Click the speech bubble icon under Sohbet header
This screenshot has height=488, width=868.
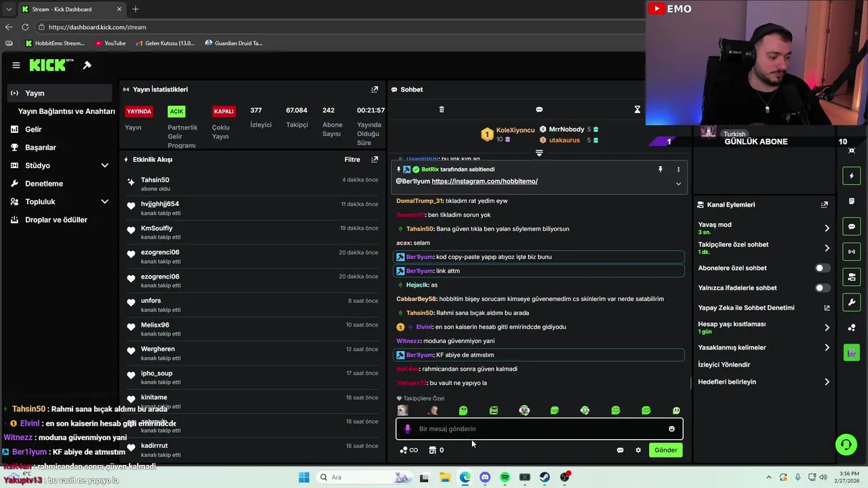(539, 109)
